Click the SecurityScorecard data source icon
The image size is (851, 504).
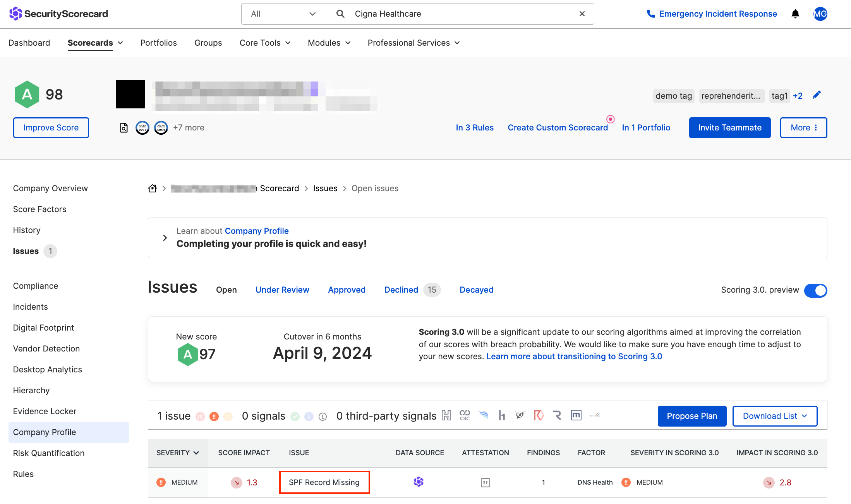[419, 482]
